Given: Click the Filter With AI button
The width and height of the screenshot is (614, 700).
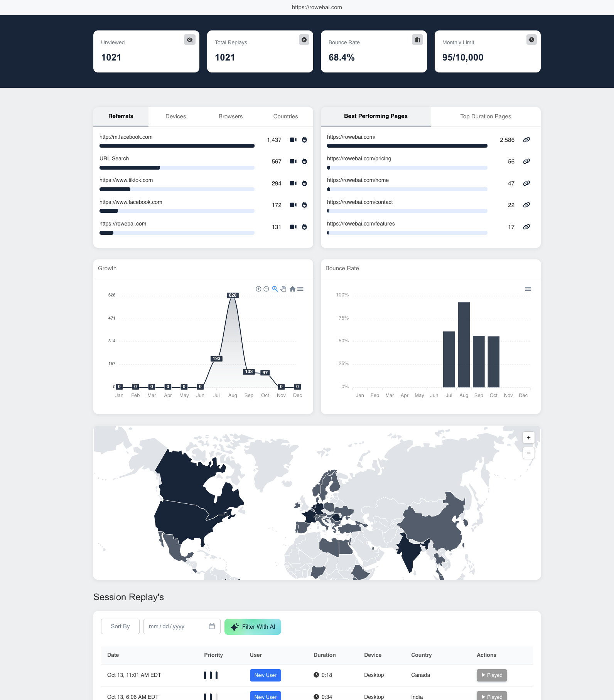Looking at the screenshot, I should click(253, 627).
